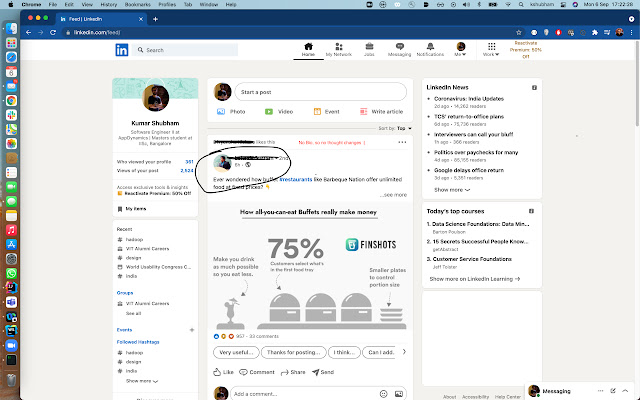Open My Network page
The height and width of the screenshot is (400, 640).
click(338, 49)
